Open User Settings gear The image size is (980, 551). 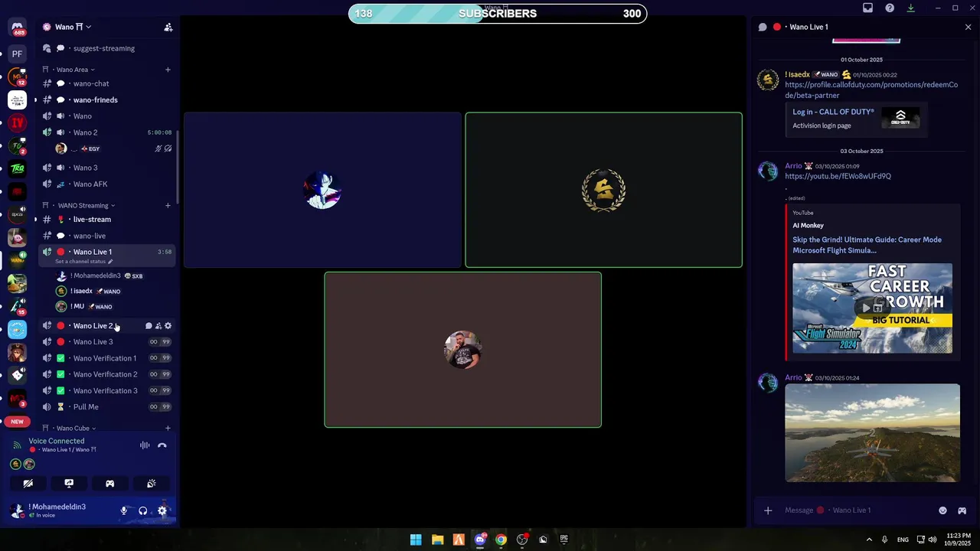tap(162, 510)
